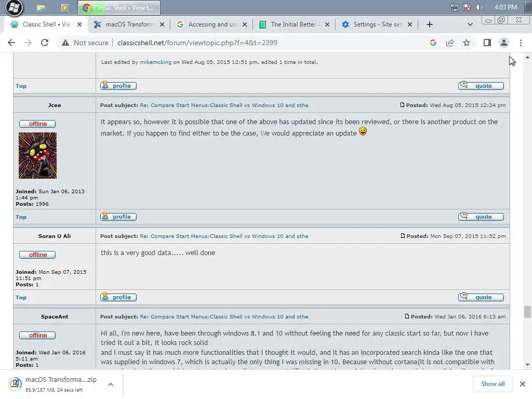532x399 pixels.
Task: Open a new browser tab
Action: [430, 24]
